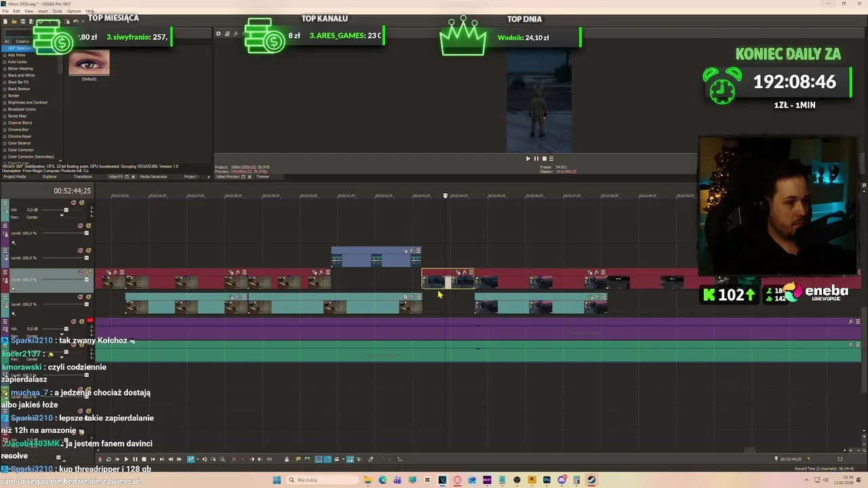The width and height of the screenshot is (868, 488).
Task: Click Record button in bottom transport bar
Action: 99,459
